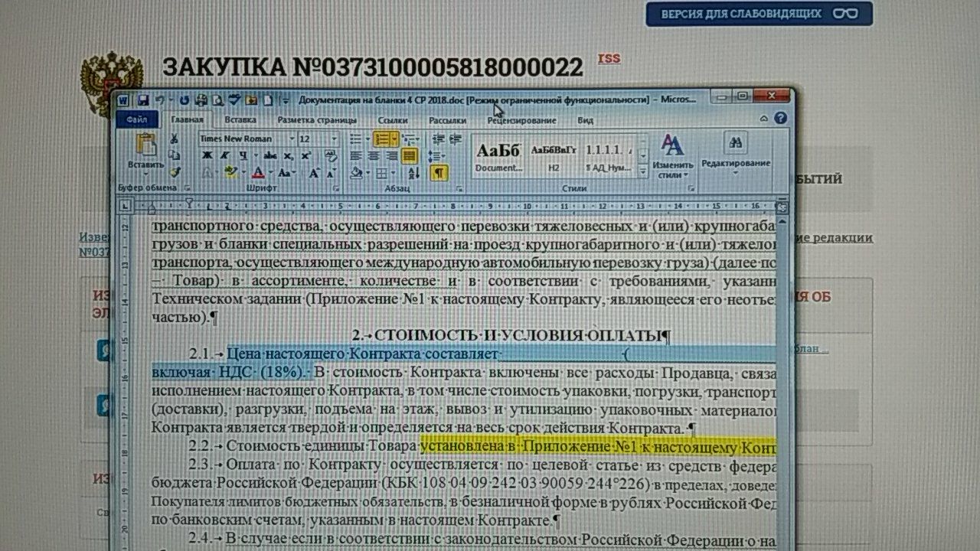Open the font size 12 dropdown
Viewport: 980px width, 551px height.
coord(334,139)
